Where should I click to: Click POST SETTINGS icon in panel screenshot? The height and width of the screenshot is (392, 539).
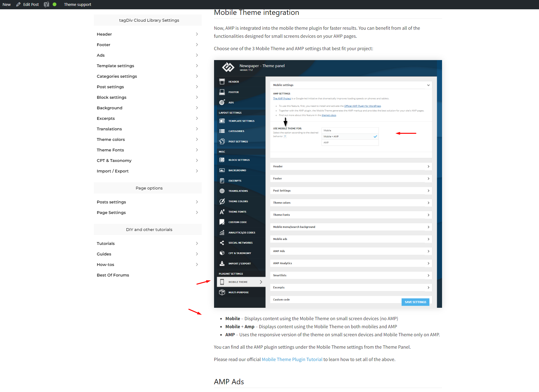[x=222, y=142]
